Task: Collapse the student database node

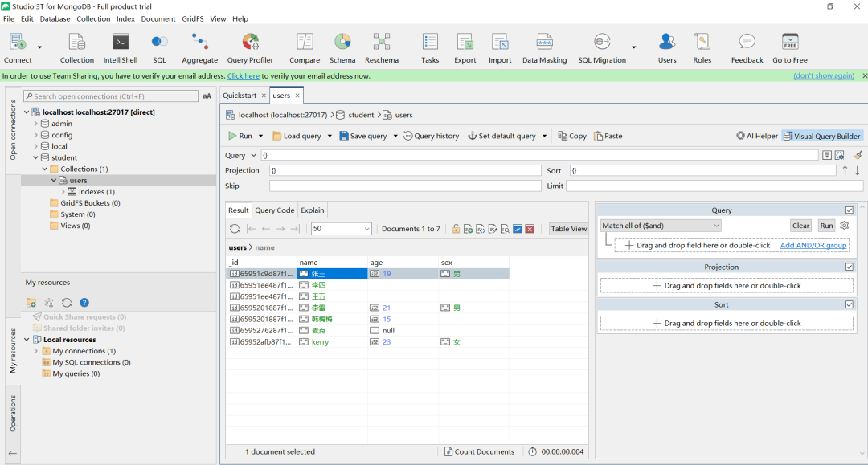Action: pyautogui.click(x=36, y=157)
